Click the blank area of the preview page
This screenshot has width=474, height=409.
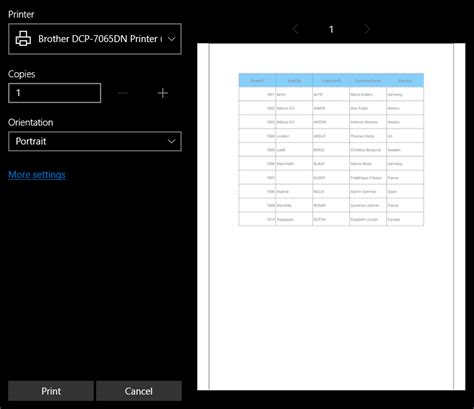point(331,307)
